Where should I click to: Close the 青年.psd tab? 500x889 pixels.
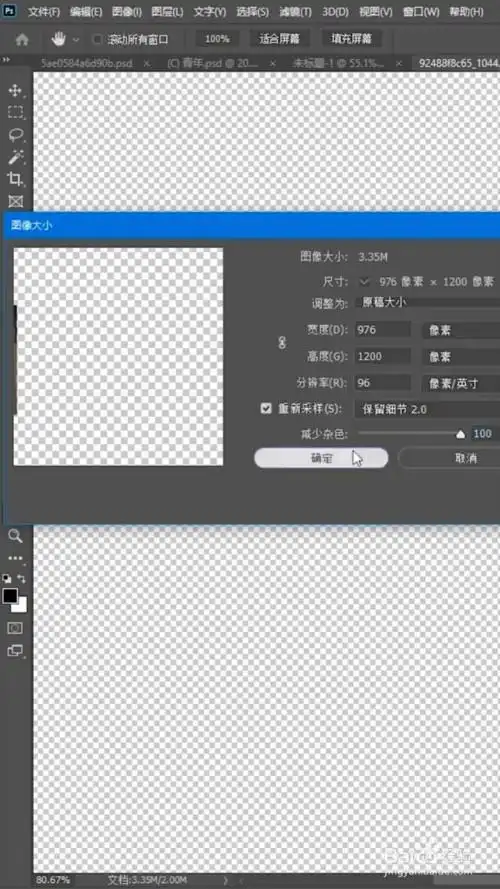click(x=273, y=64)
